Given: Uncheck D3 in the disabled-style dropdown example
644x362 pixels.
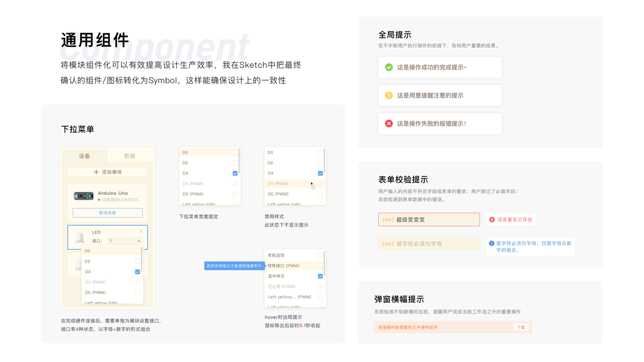Looking at the screenshot, I should point(320,173).
